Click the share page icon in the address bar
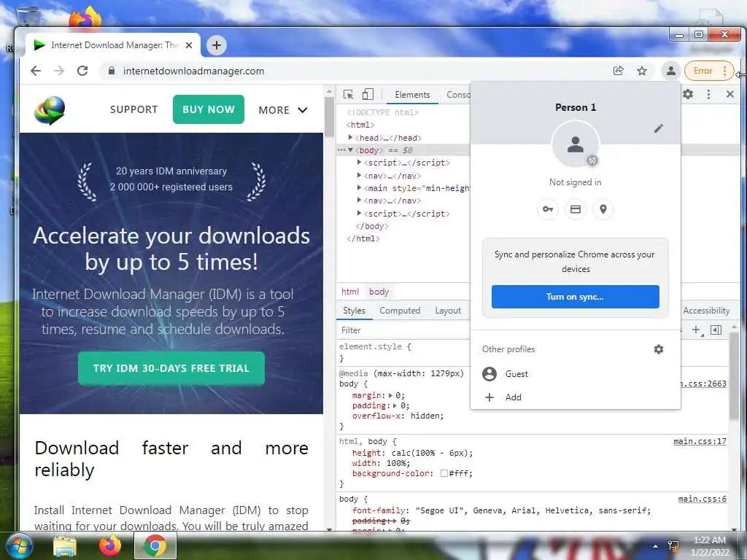747x560 pixels. click(619, 71)
